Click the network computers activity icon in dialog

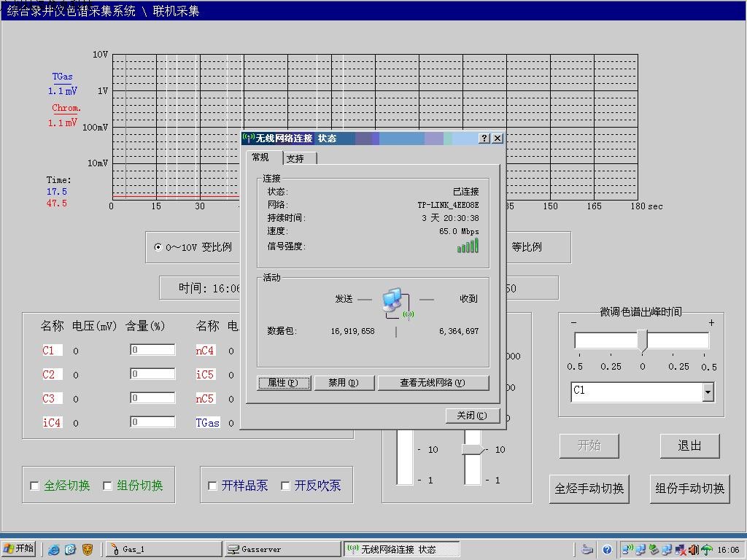point(397,304)
